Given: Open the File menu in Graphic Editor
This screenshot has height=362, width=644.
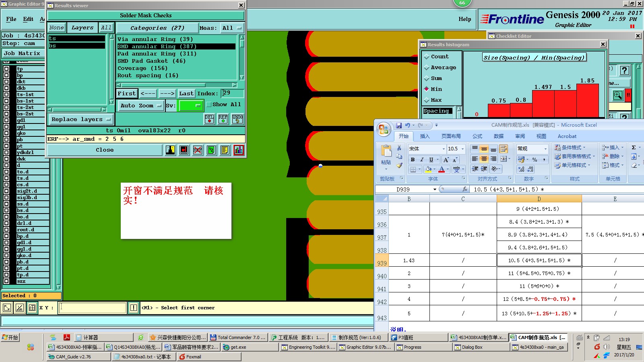Looking at the screenshot, I should (x=11, y=19).
